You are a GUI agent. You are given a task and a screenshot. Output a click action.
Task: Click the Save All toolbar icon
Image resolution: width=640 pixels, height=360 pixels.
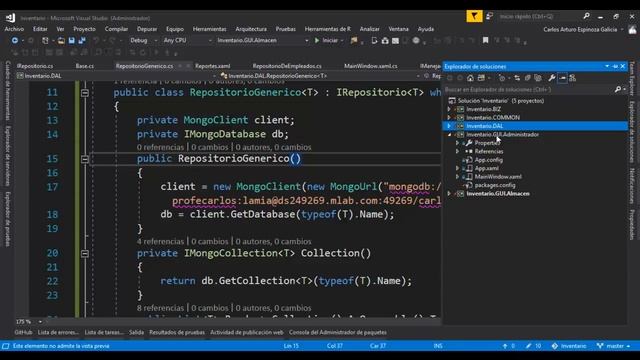point(82,40)
